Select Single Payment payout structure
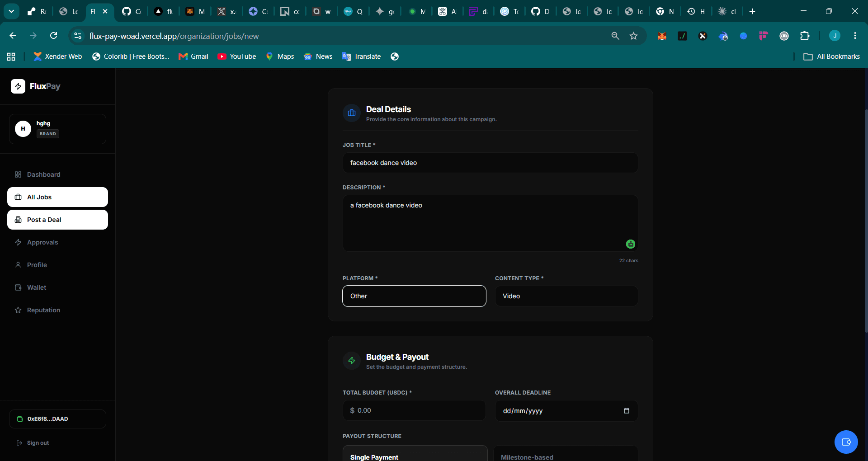This screenshot has width=868, height=461. 415,453
